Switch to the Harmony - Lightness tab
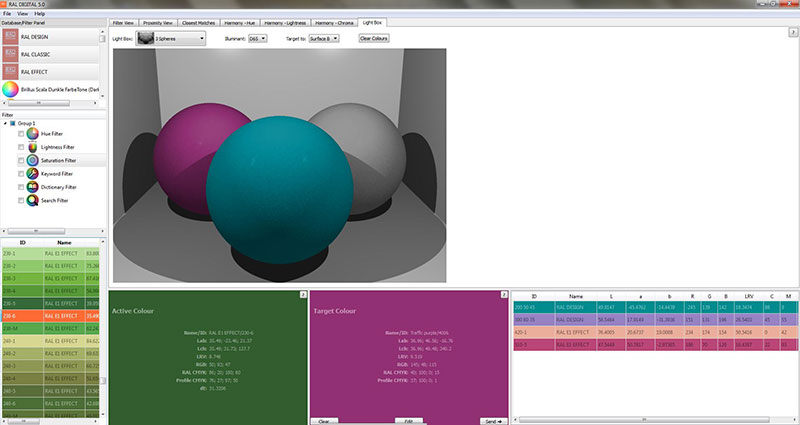Screen dimensions: 800x425 pos(285,23)
